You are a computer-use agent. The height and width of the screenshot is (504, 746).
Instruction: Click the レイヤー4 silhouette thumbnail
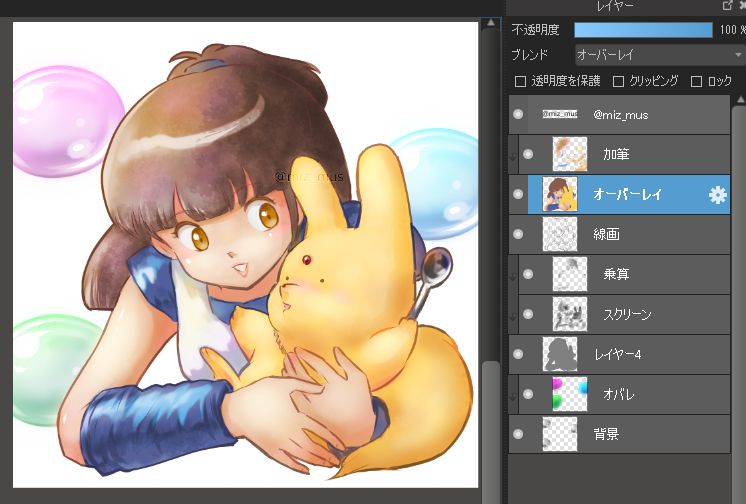coord(560,354)
